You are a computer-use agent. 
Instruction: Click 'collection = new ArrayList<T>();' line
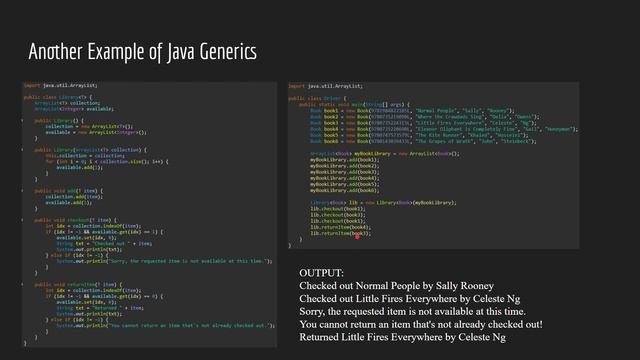coord(89,127)
